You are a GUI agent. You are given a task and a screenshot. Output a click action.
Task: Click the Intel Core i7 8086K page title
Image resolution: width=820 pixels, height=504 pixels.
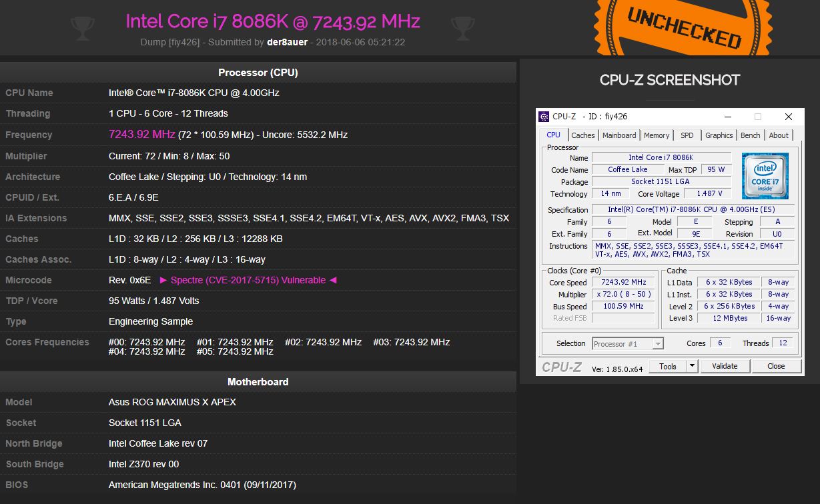[x=273, y=21]
